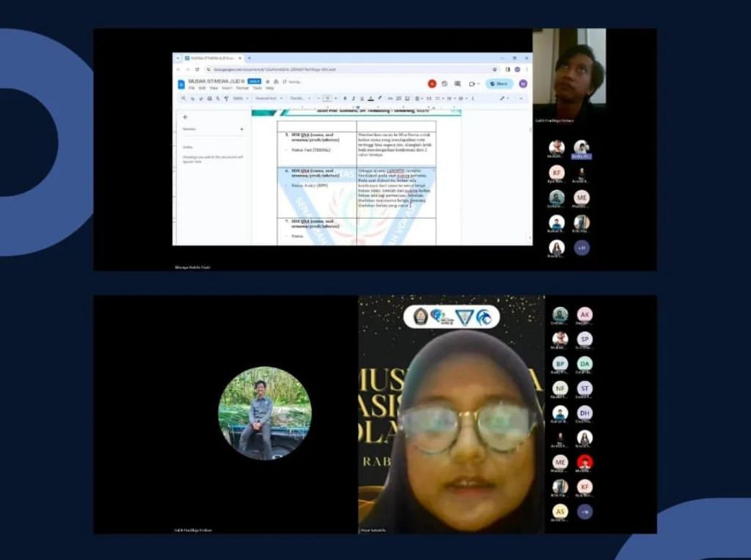Click the move-to-folder icon beside document title
The width and height of the screenshot is (751, 560).
coord(276,82)
